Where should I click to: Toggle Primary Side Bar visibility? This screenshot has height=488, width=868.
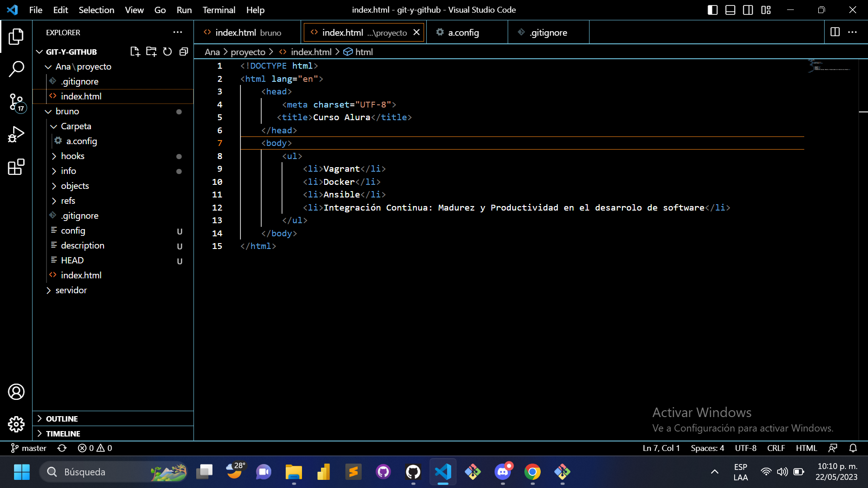click(x=712, y=10)
